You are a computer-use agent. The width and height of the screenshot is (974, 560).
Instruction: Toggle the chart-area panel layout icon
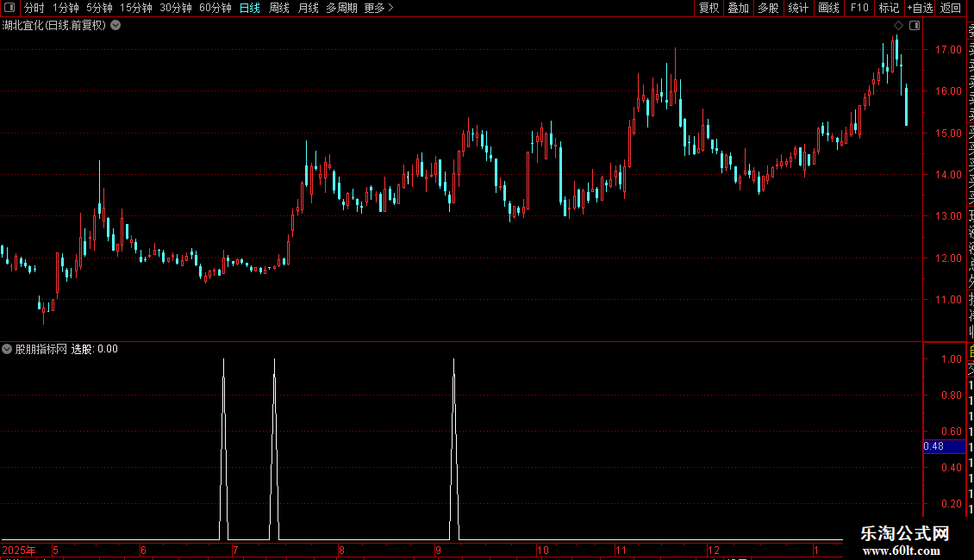[x=915, y=26]
